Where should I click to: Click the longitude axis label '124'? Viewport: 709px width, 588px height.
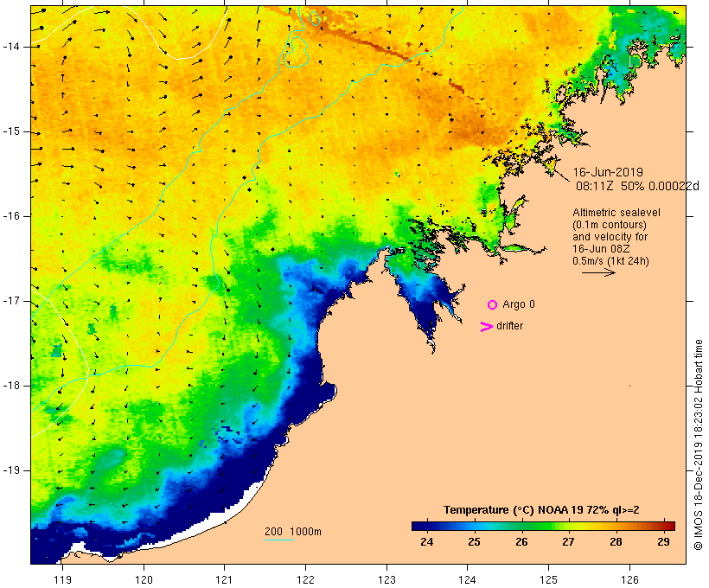coord(468,579)
